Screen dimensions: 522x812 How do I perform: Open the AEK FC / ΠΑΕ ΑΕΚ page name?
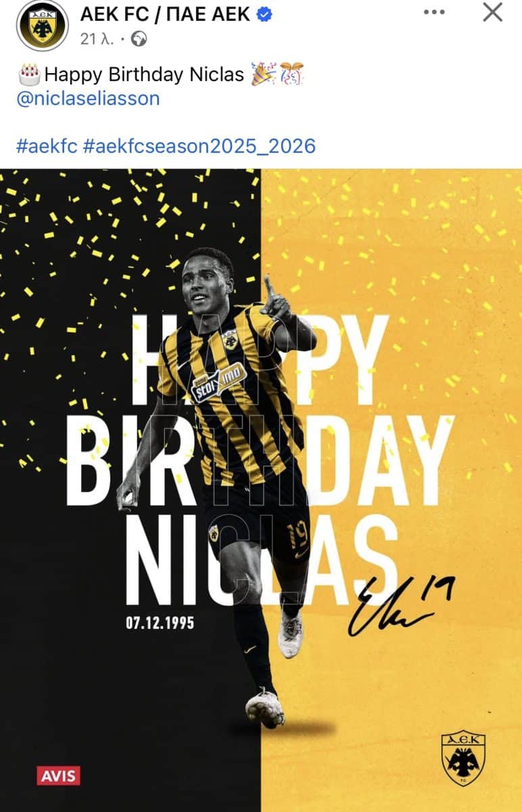click(167, 14)
